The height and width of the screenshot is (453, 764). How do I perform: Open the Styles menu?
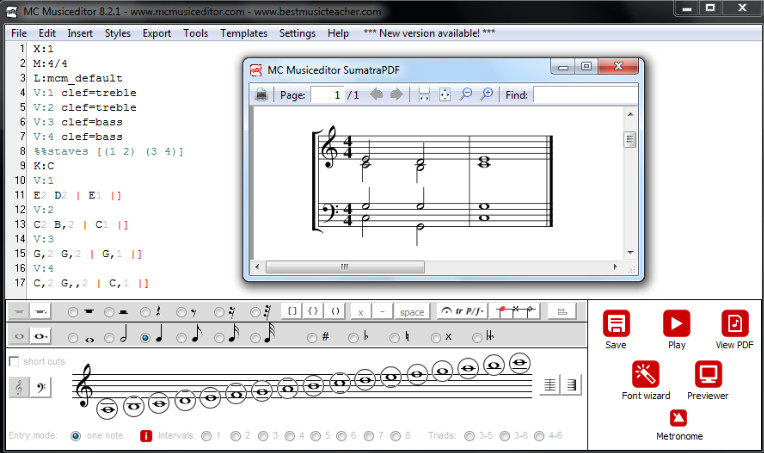[117, 33]
